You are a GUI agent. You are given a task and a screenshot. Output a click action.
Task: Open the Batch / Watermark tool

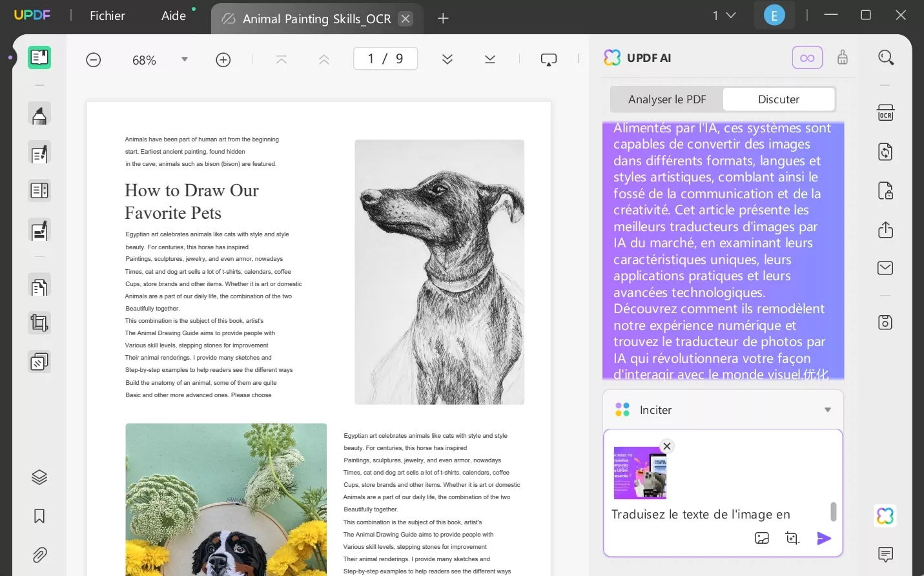click(x=39, y=362)
